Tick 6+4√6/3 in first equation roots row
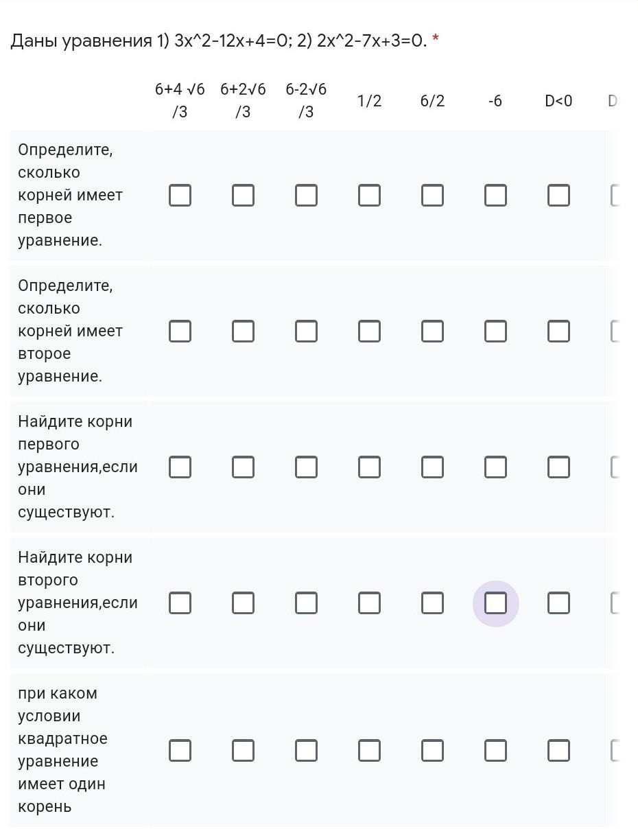This screenshot has height=840, width=638. point(180,467)
